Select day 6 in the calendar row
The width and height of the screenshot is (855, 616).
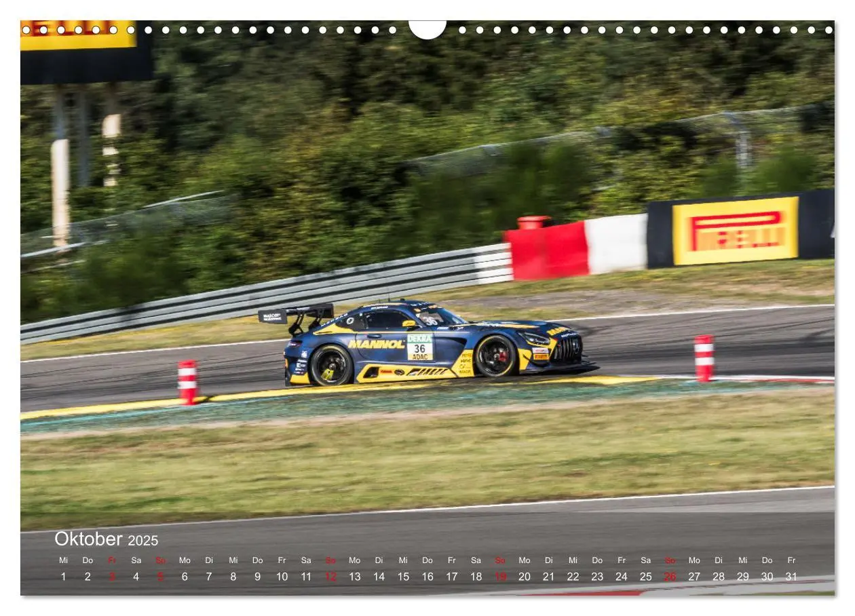[x=185, y=577]
